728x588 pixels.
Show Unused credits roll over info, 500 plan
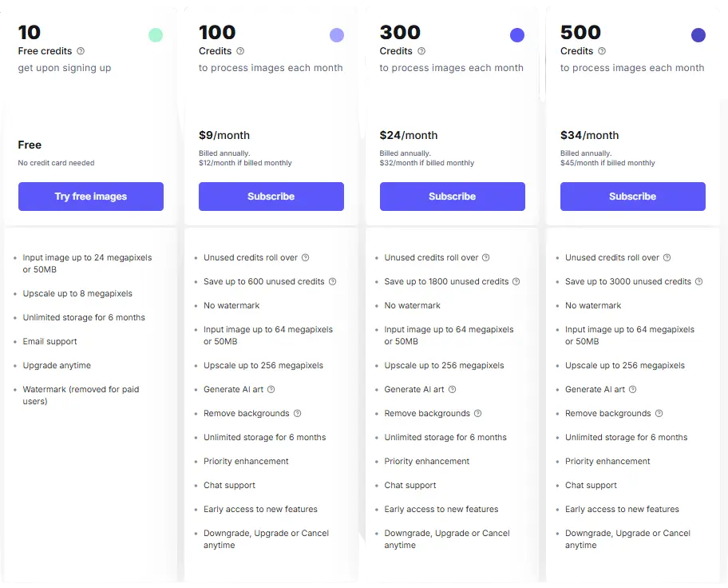click(667, 257)
